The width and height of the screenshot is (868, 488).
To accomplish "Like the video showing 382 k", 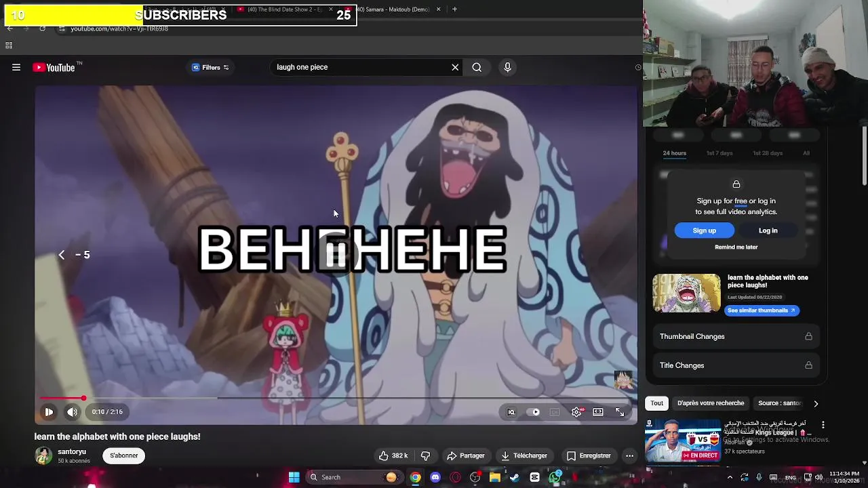I will coord(394,455).
